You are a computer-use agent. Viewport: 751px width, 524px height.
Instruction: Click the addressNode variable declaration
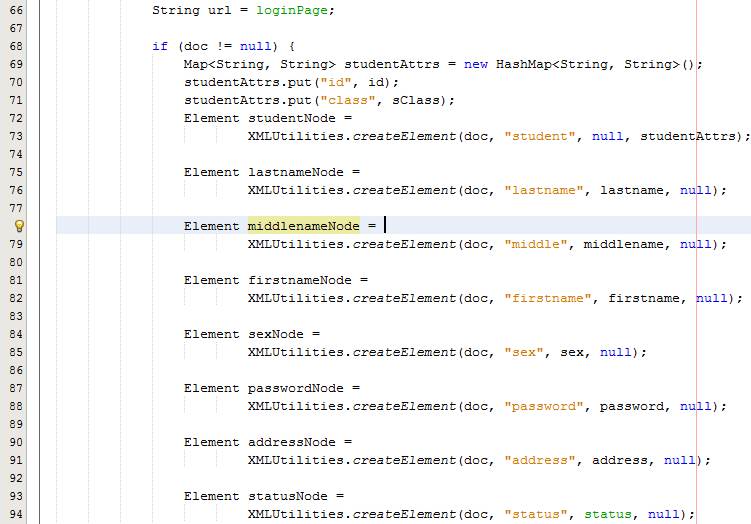coord(292,443)
